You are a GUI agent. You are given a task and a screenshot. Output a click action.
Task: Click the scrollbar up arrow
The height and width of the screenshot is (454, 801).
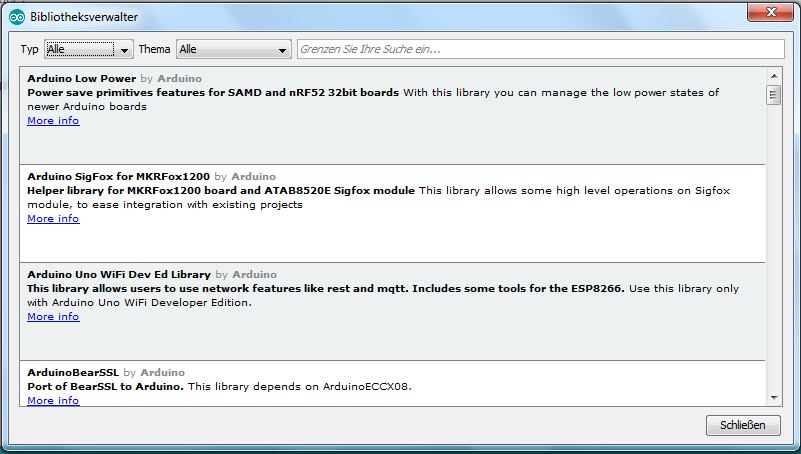click(773, 75)
